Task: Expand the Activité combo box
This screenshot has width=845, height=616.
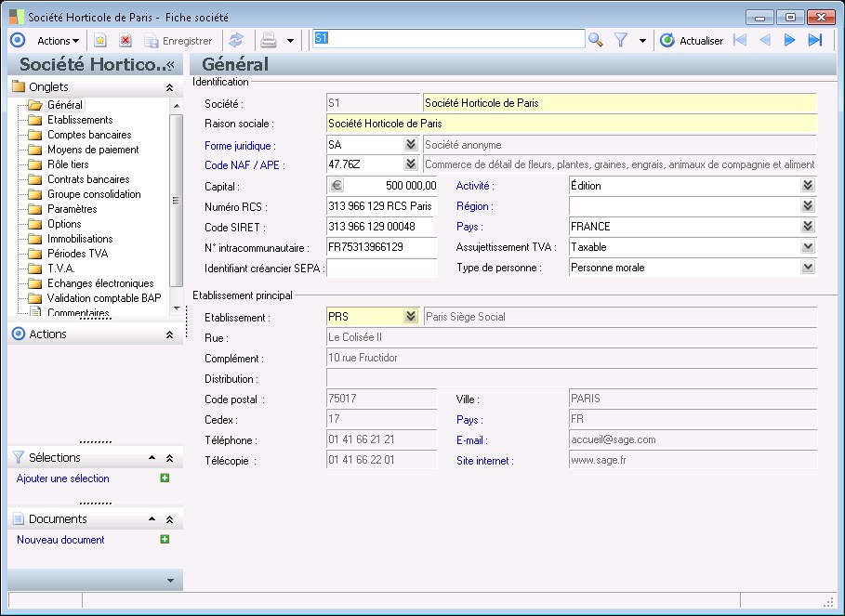Action: [x=808, y=186]
